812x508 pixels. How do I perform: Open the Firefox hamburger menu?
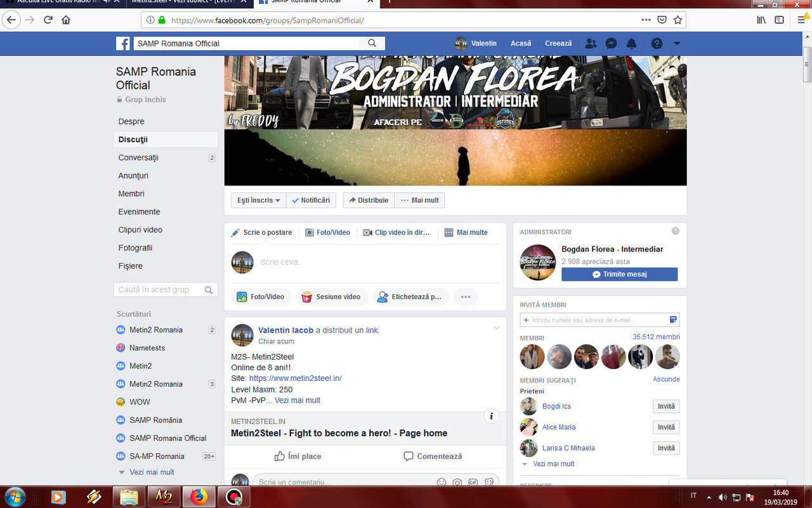pos(801,20)
